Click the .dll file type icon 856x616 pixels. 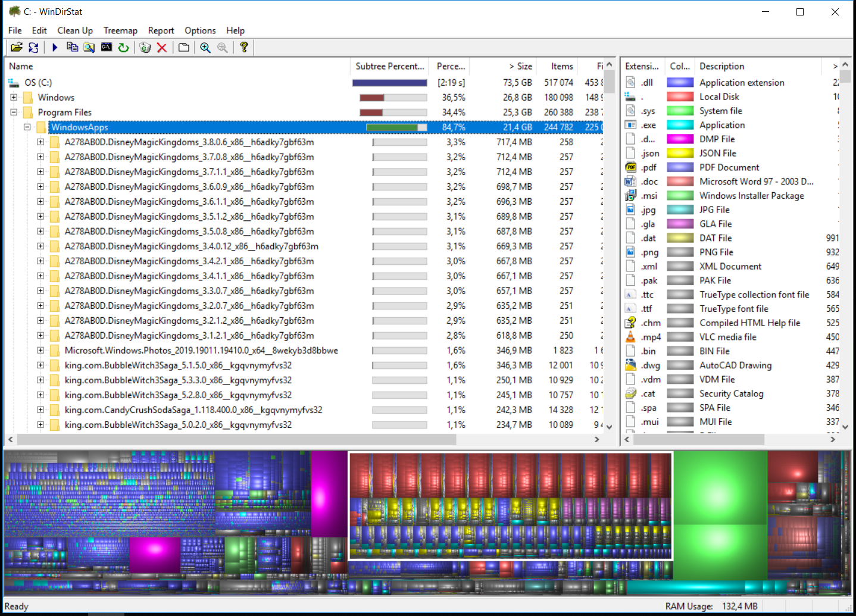630,83
